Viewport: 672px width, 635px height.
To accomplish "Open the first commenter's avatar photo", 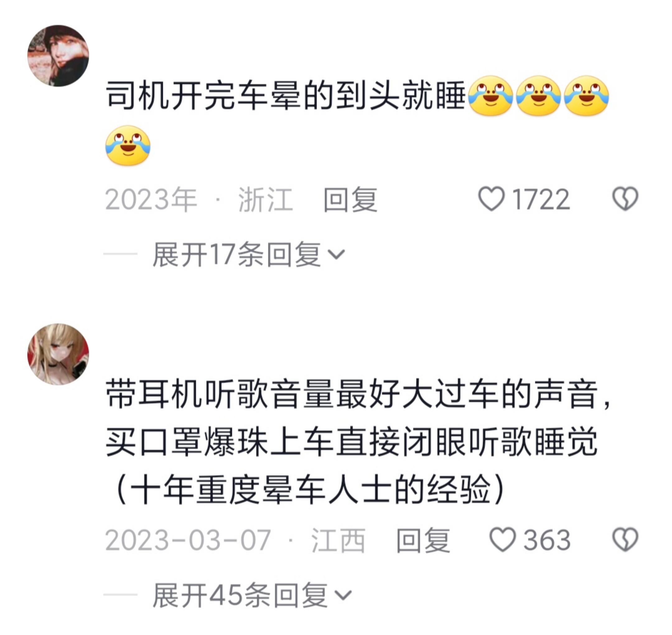I will (x=58, y=56).
